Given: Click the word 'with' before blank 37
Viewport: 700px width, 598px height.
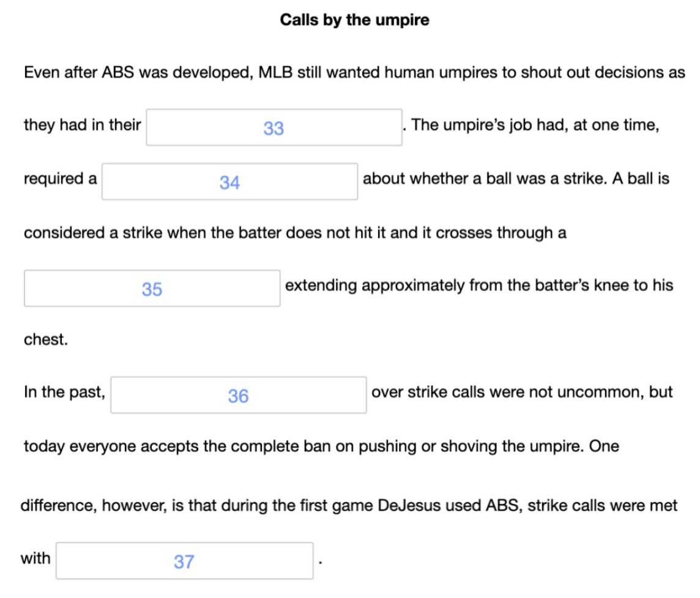Looking at the screenshot, I should click(x=35, y=558).
